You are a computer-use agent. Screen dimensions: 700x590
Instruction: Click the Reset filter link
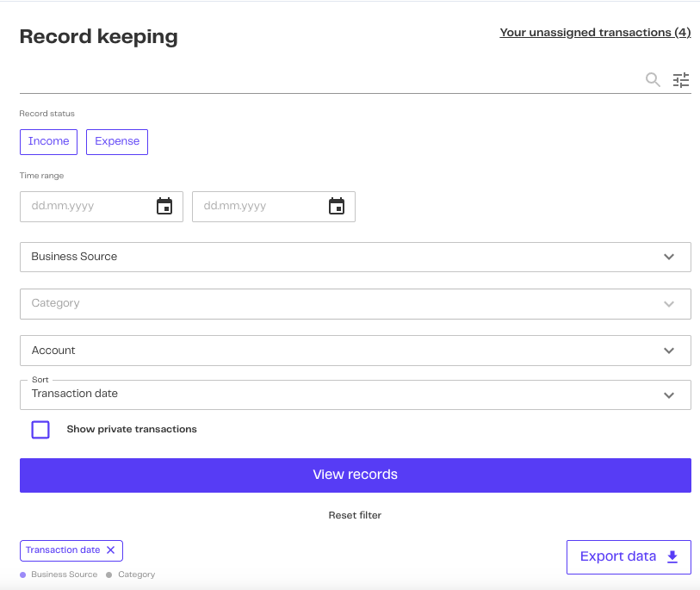(355, 515)
